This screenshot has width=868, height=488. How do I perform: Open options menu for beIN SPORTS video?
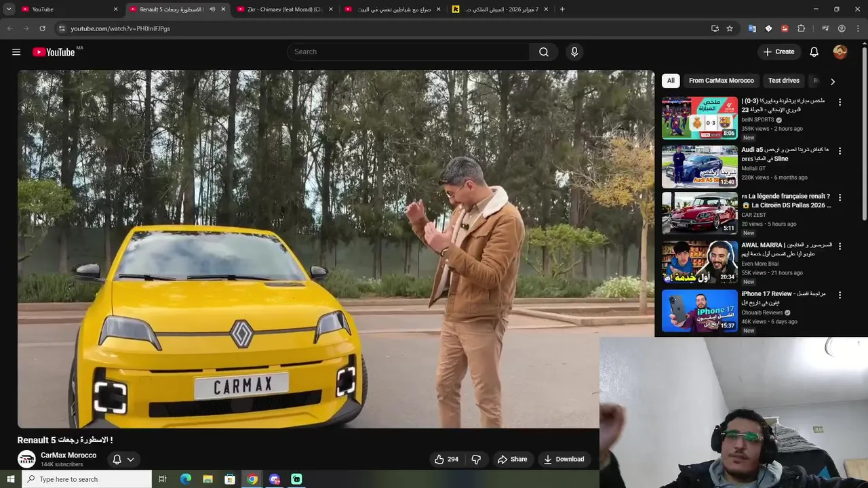point(840,102)
